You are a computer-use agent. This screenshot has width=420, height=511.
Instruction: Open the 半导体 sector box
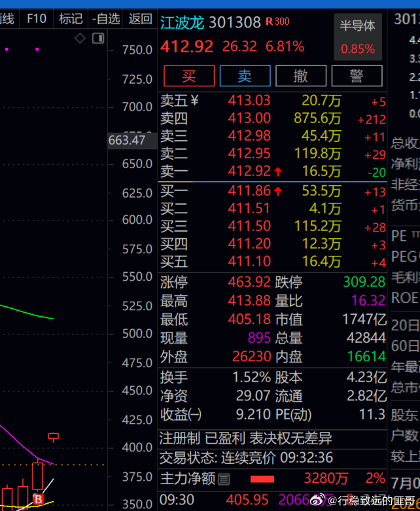coord(358,37)
